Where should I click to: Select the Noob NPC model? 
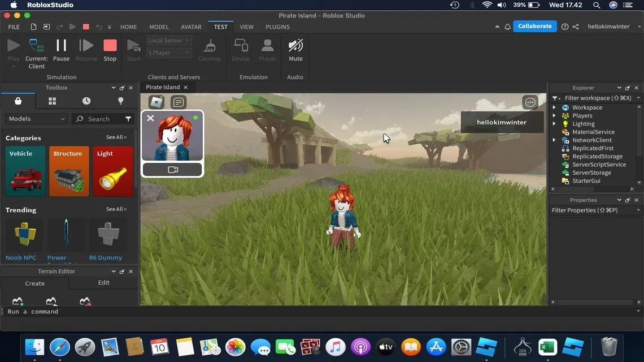click(25, 240)
